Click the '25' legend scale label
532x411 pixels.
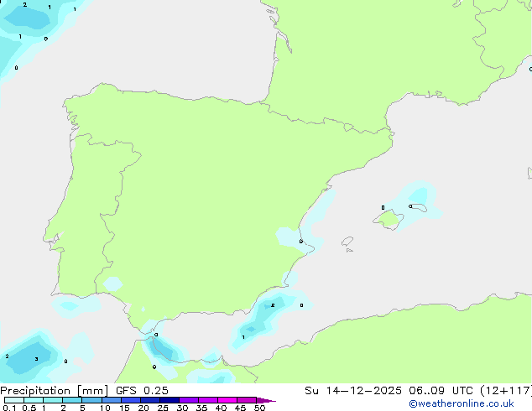(x=163, y=408)
